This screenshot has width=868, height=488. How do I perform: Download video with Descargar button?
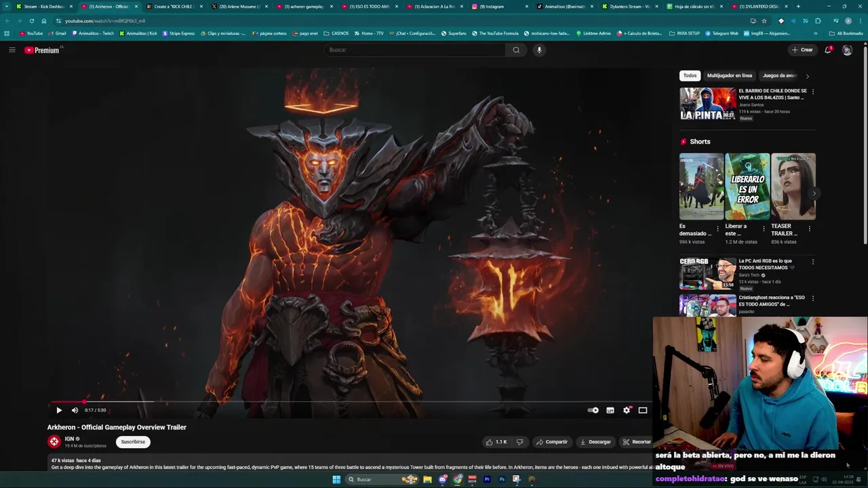pyautogui.click(x=596, y=442)
